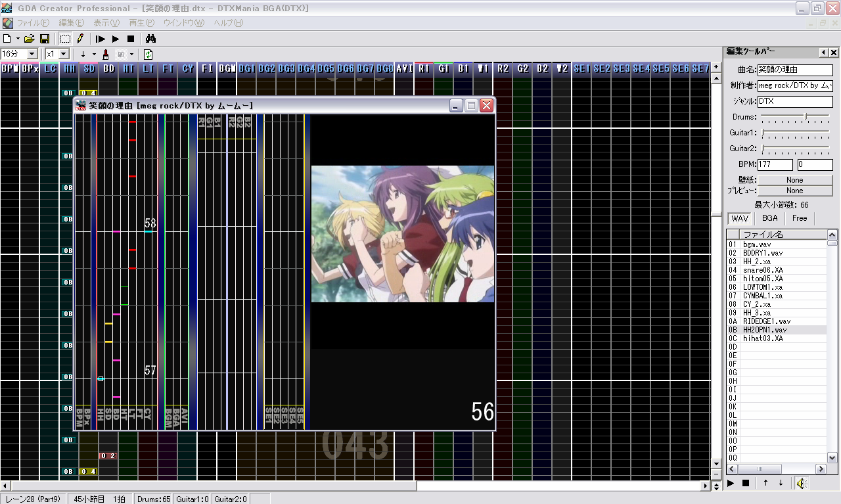
Task: Select bgm.wav in the file list
Action: pyautogui.click(x=777, y=244)
